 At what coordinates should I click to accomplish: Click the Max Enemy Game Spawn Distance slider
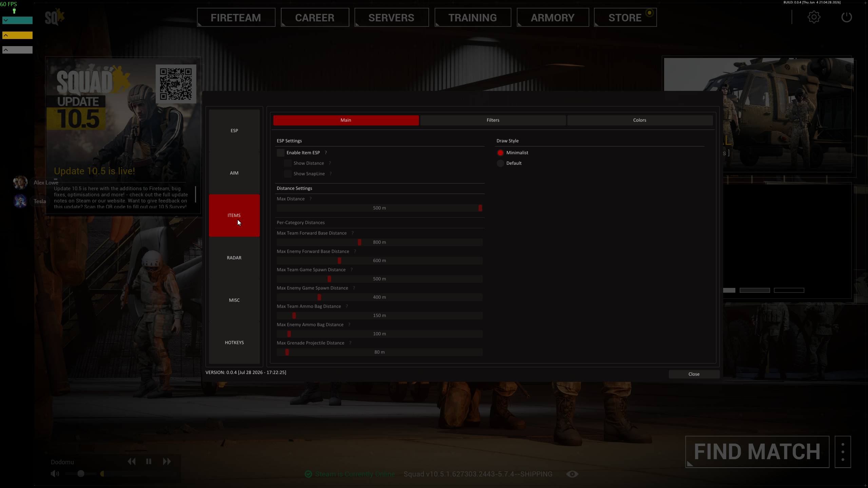tap(380, 297)
